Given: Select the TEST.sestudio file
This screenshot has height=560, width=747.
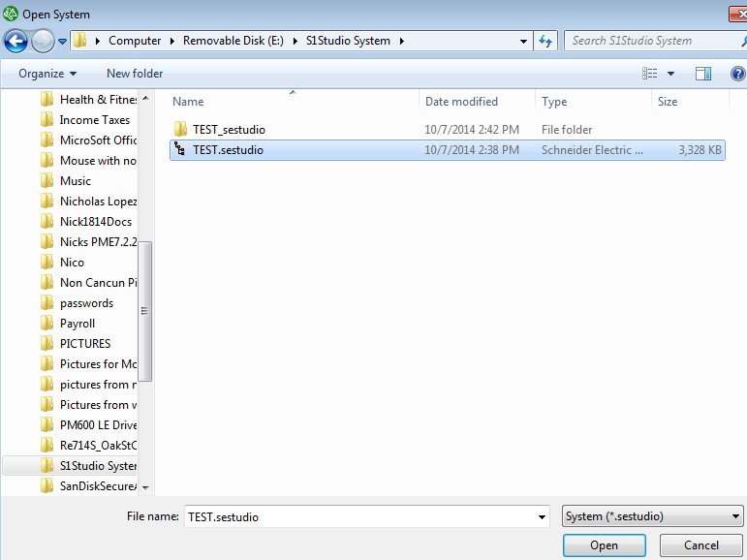Looking at the screenshot, I should 448,150.
